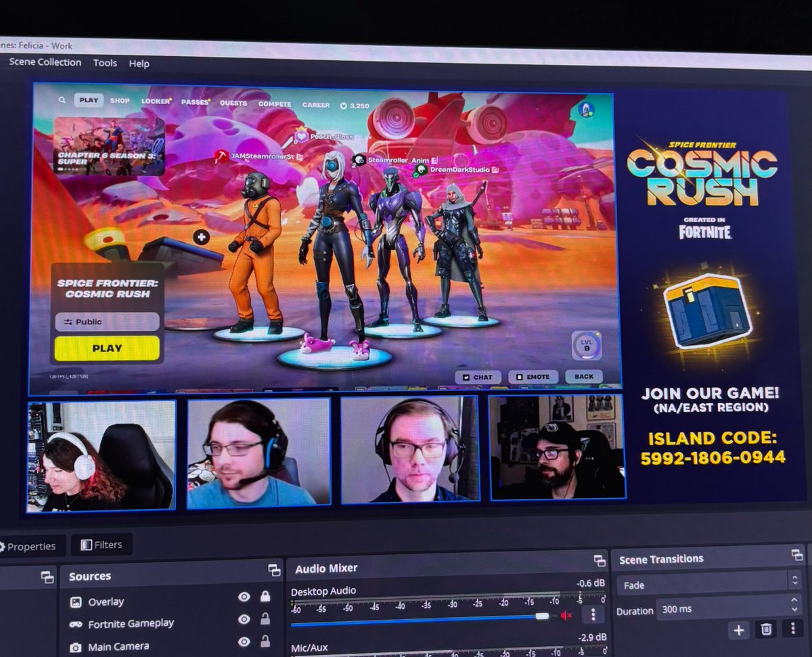Open the LOCKER tab
This screenshot has height=657, width=812.
point(156,101)
